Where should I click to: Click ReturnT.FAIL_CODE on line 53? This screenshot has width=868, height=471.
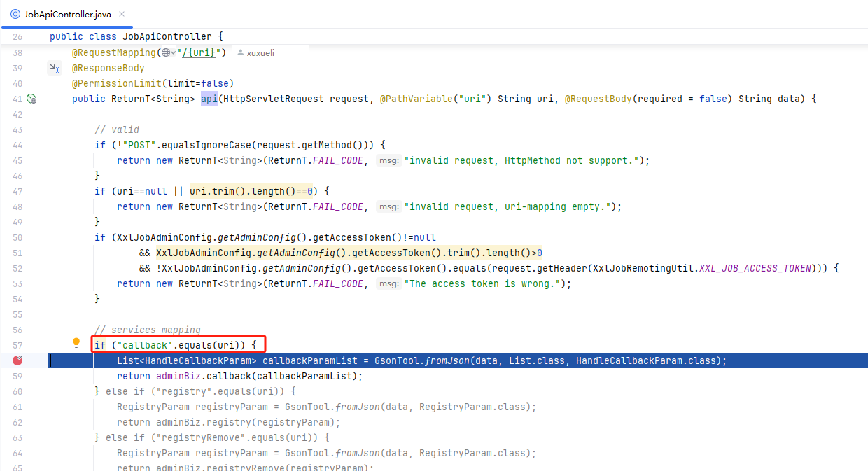(316, 284)
